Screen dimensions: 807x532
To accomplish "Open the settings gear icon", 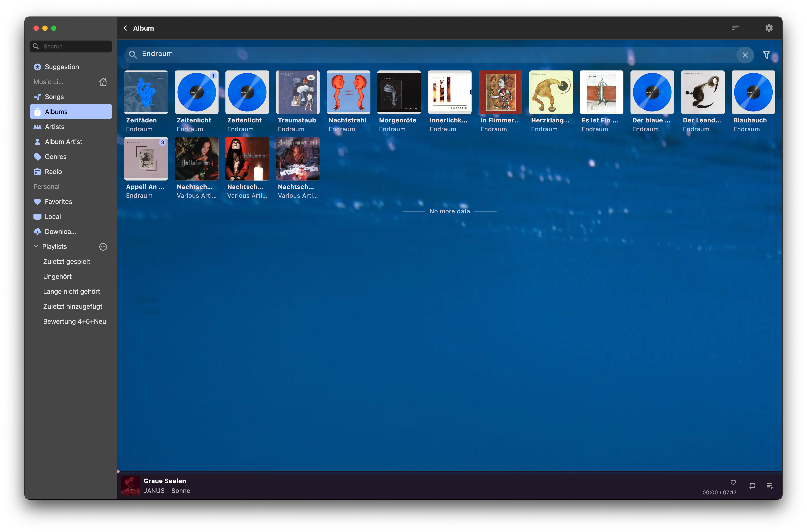I will [x=769, y=28].
